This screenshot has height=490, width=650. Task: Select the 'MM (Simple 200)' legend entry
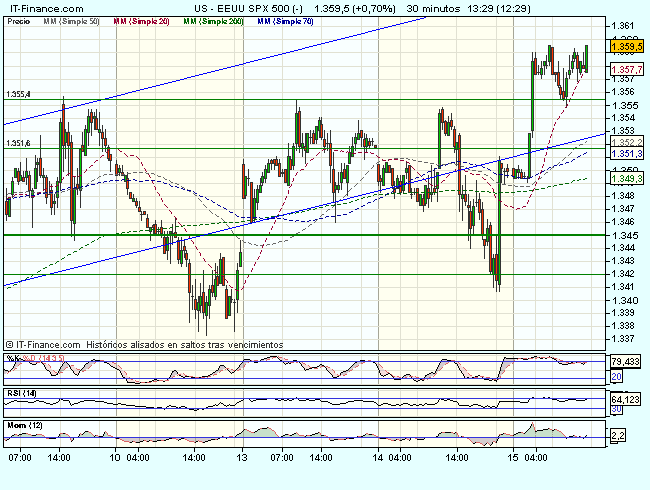tap(213, 22)
